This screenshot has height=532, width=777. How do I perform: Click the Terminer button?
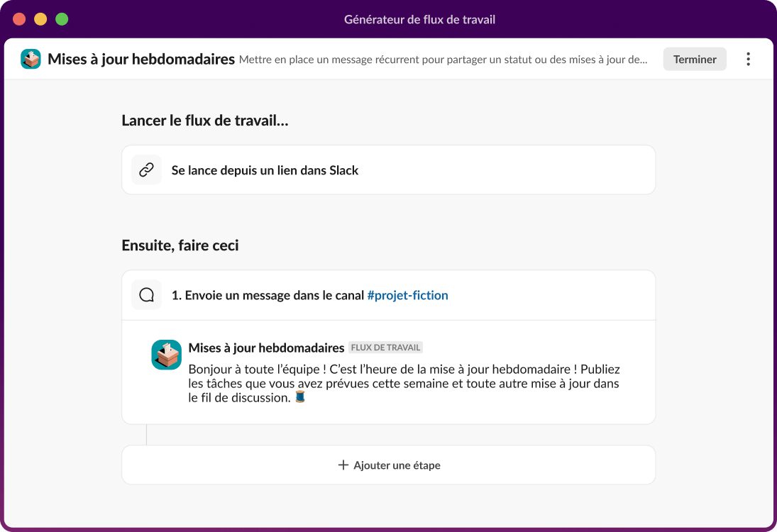694,59
